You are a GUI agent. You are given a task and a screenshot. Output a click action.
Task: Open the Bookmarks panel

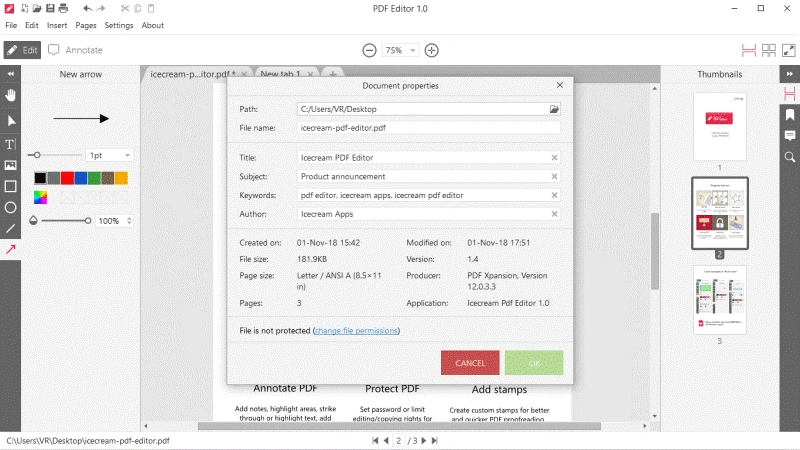click(790, 114)
